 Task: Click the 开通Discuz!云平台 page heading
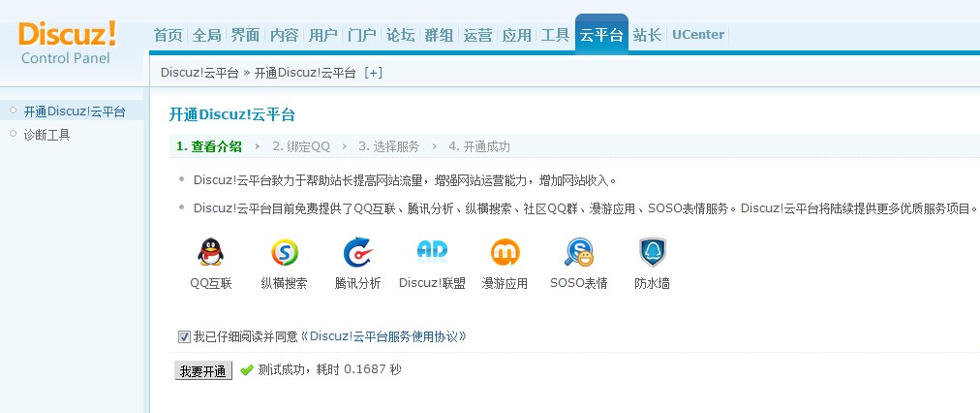[x=231, y=114]
